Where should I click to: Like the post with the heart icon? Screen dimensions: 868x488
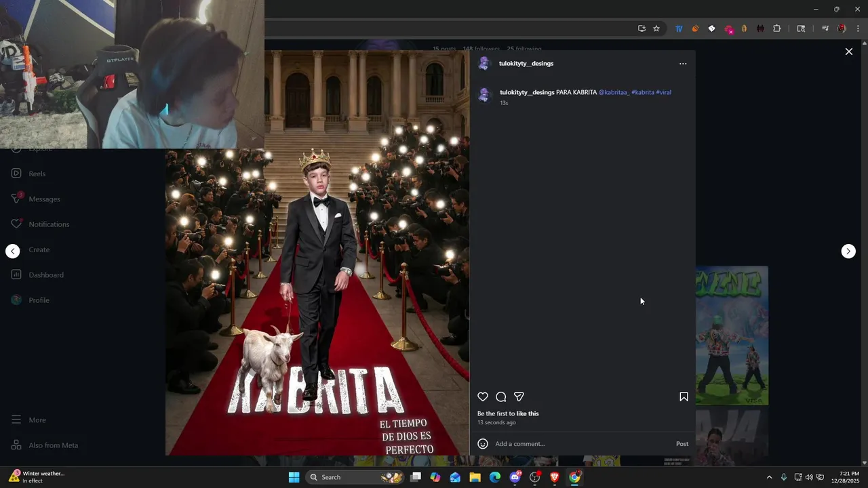[x=483, y=397]
